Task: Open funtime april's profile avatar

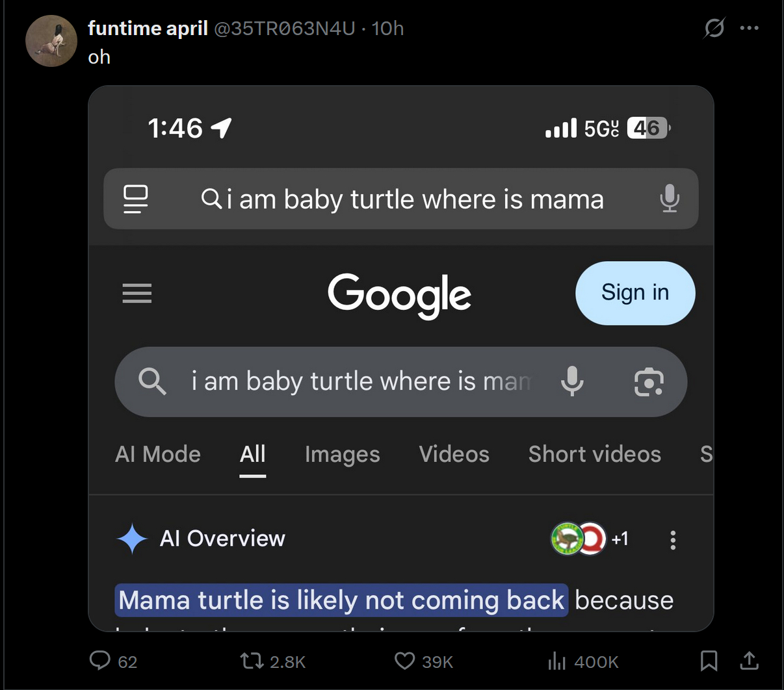Action: click(51, 41)
